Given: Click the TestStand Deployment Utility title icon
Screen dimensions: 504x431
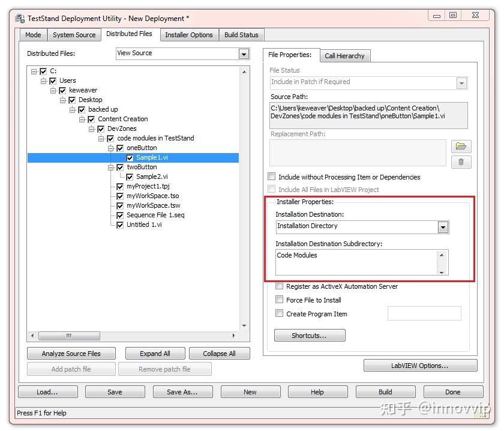Looking at the screenshot, I should pos(20,19).
